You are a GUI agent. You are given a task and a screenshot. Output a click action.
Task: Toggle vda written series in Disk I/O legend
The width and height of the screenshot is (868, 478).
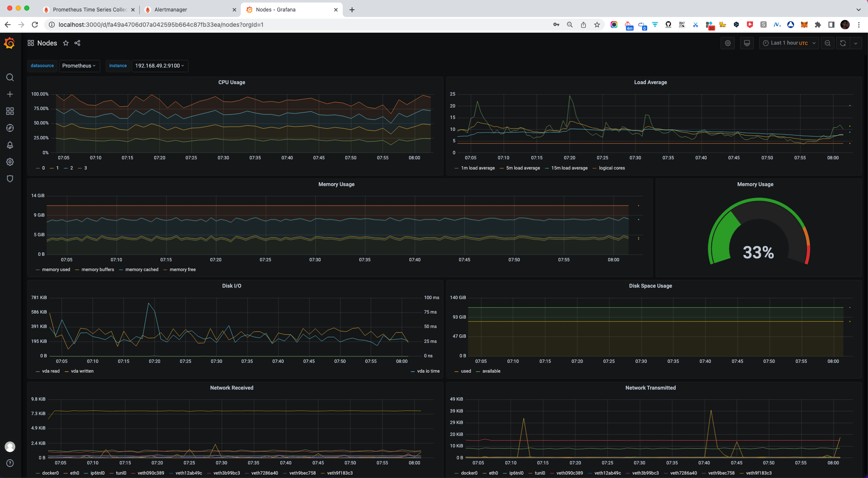pyautogui.click(x=82, y=371)
